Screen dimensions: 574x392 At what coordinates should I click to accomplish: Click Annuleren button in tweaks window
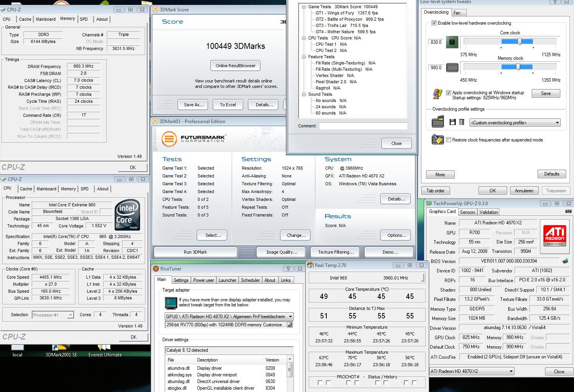coord(524,191)
